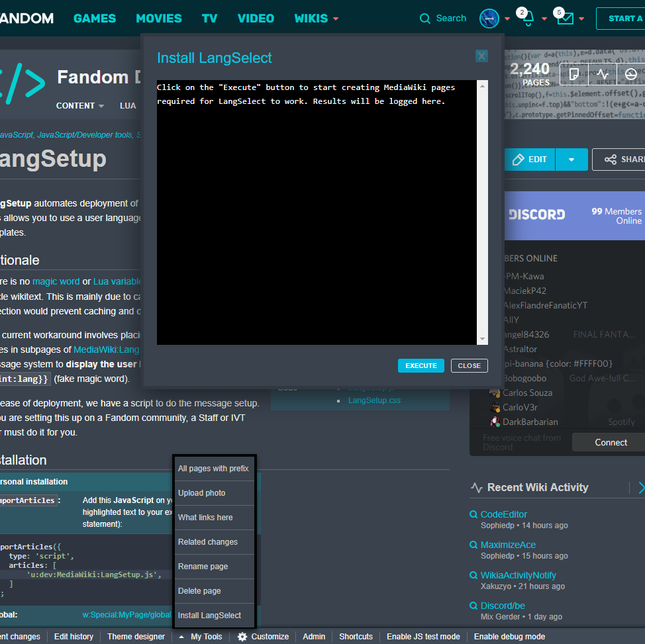Image resolution: width=645 pixels, height=644 pixels.
Task: Close the Install LangSelect dialog with X
Action: [481, 56]
